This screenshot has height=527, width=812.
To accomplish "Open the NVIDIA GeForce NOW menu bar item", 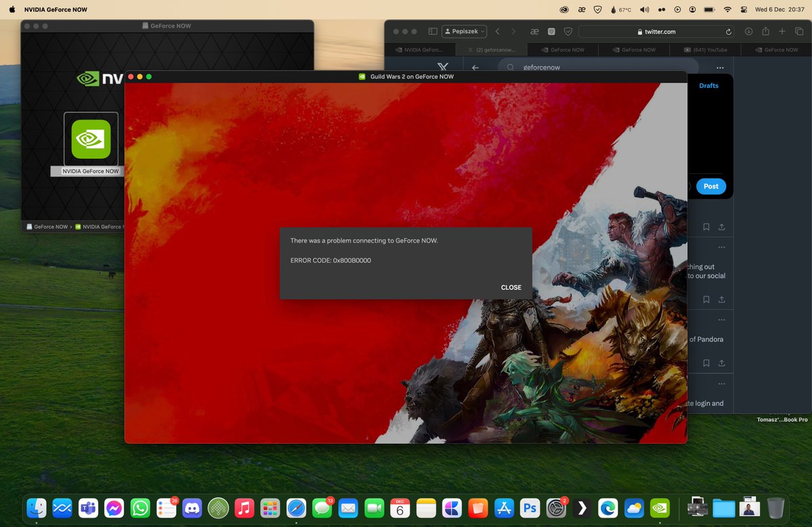I will click(55, 9).
